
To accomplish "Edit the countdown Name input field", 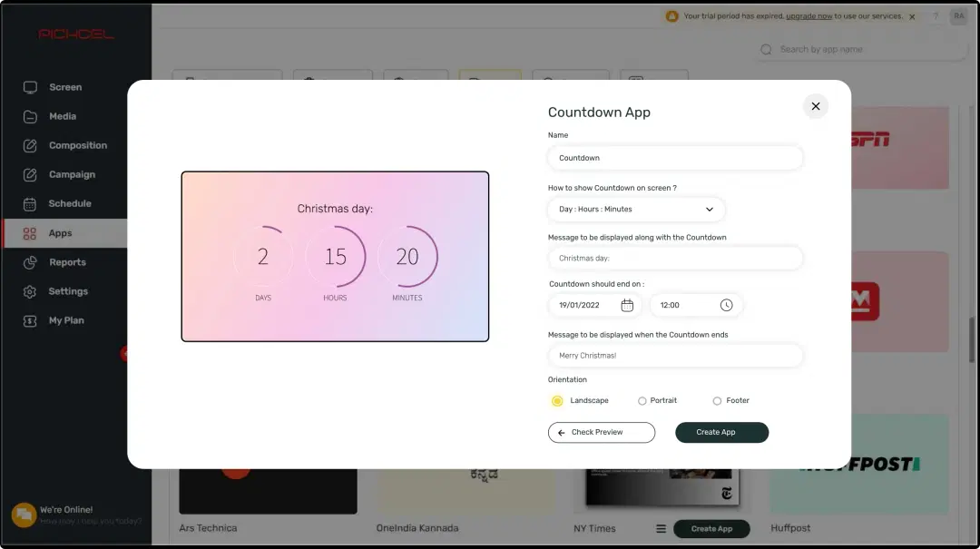I will tap(675, 157).
